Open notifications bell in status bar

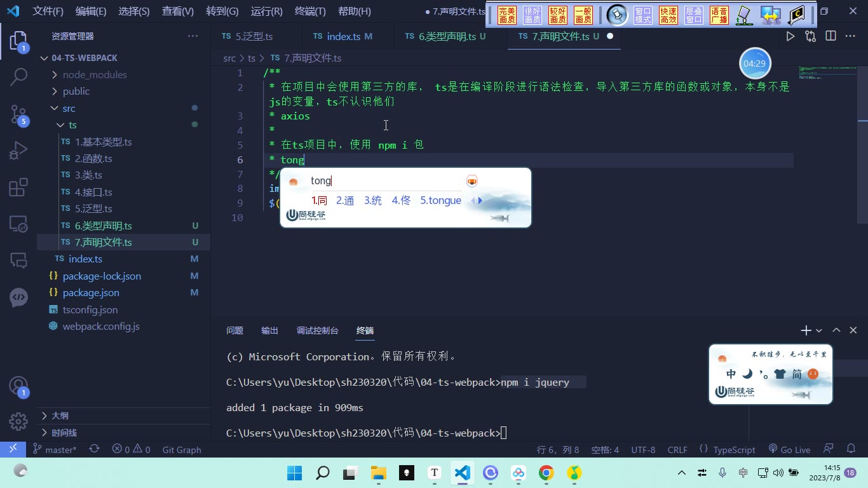coord(851,449)
